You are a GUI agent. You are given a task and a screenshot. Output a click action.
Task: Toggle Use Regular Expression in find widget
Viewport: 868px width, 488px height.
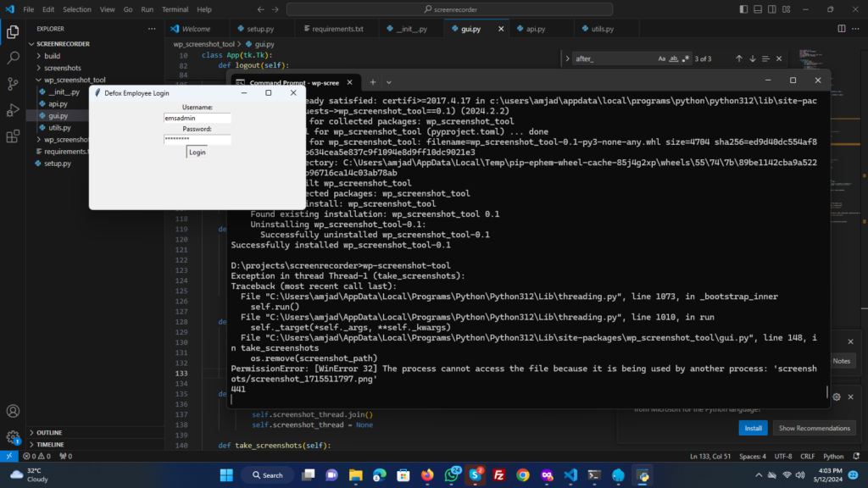[685, 58]
